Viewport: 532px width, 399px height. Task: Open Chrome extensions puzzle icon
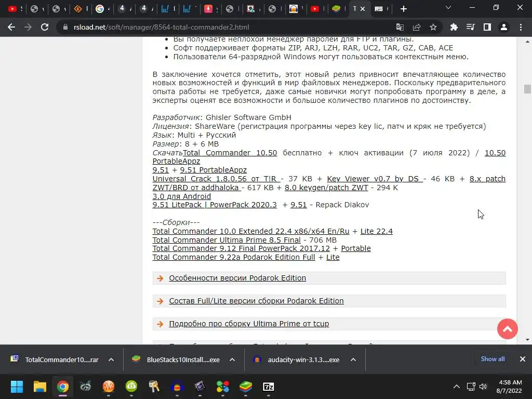tap(454, 27)
